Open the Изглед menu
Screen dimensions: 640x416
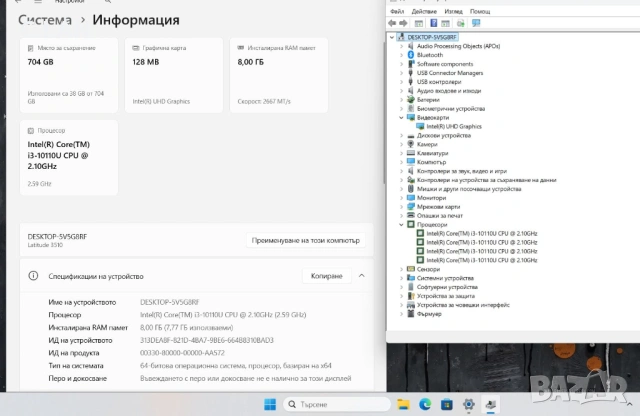point(453,11)
